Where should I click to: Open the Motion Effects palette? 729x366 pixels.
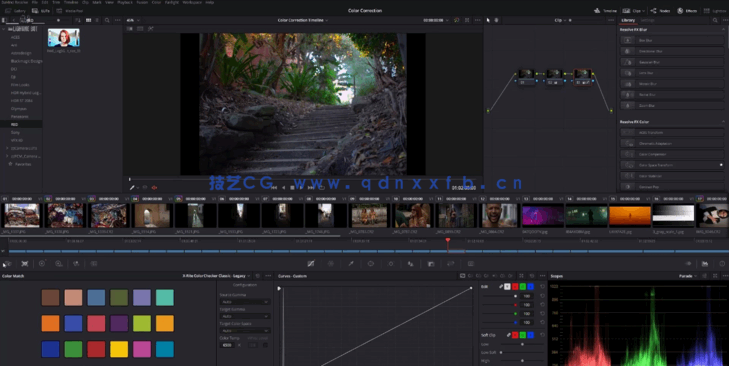coord(93,264)
